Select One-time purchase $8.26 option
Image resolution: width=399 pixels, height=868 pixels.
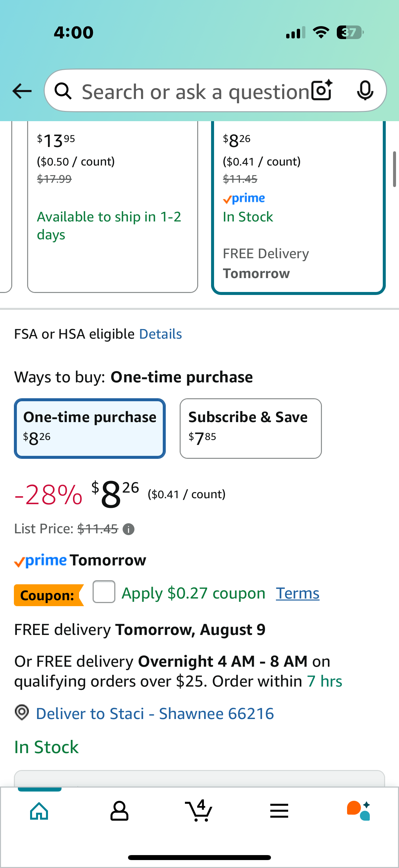tap(90, 428)
